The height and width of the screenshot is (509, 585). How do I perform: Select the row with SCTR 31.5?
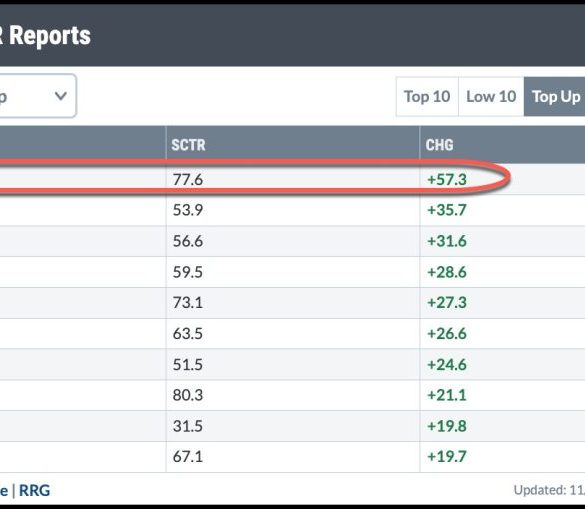292,426
